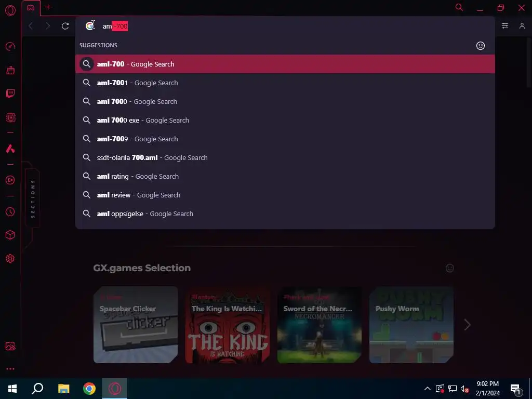The width and height of the screenshot is (532, 399).
Task: Open Easy Setup sliders icon
Action: (x=505, y=26)
